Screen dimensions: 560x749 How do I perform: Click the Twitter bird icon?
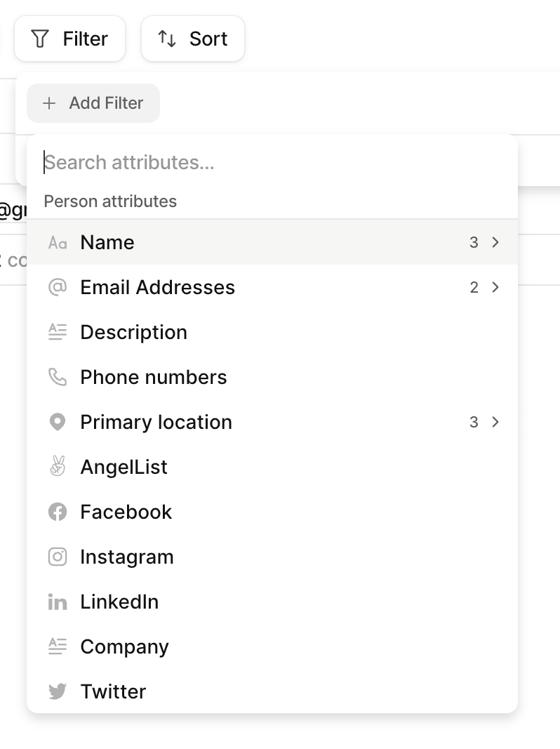pyautogui.click(x=58, y=691)
